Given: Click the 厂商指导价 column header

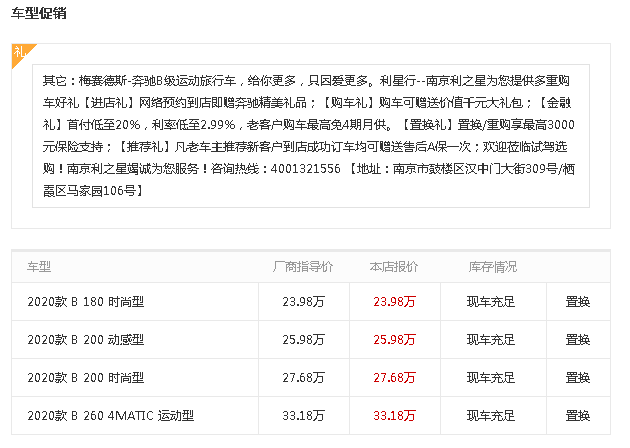Looking at the screenshot, I should (x=303, y=267).
